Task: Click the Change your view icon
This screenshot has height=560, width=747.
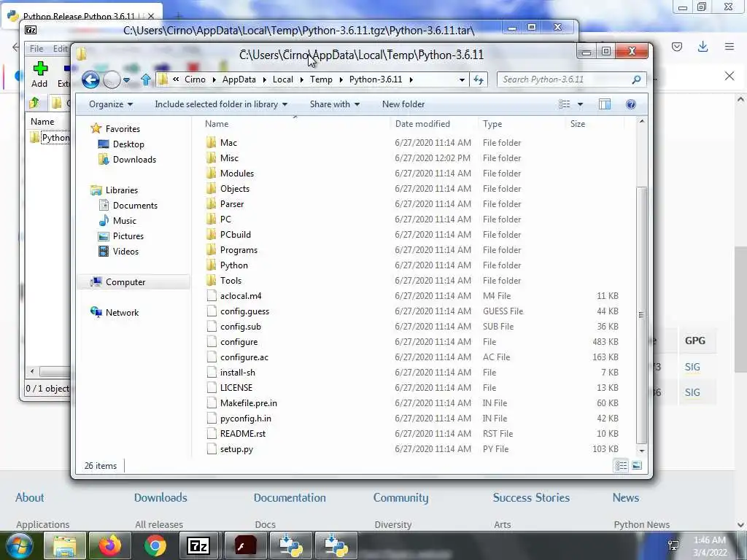Action: tap(565, 104)
